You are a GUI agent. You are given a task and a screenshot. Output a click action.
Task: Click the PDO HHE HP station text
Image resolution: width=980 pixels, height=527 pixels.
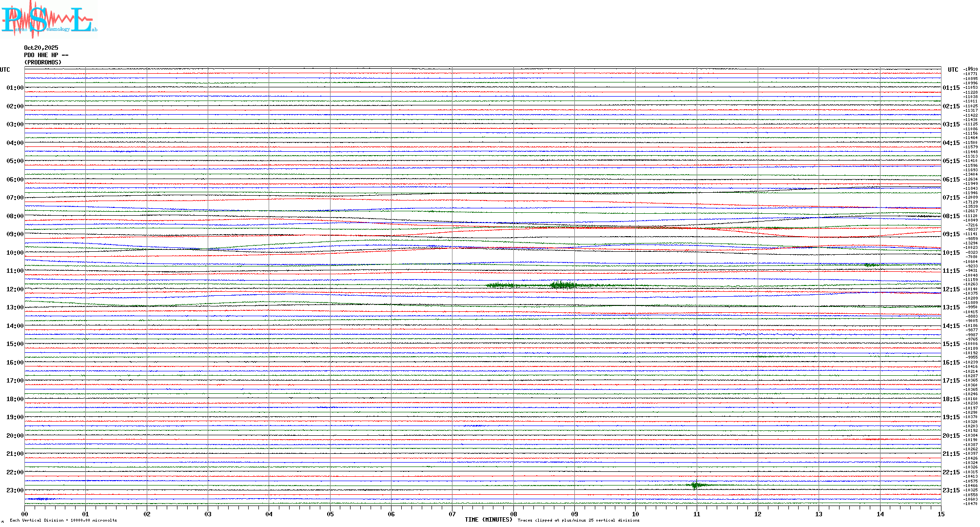pyautogui.click(x=46, y=55)
